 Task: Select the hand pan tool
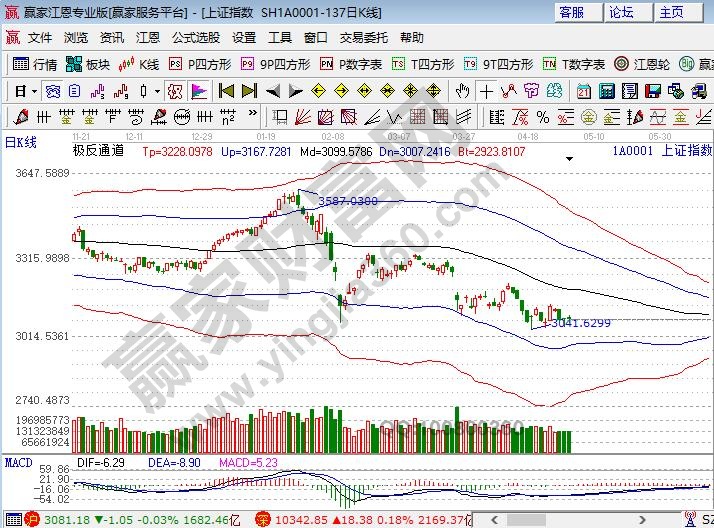click(x=463, y=90)
